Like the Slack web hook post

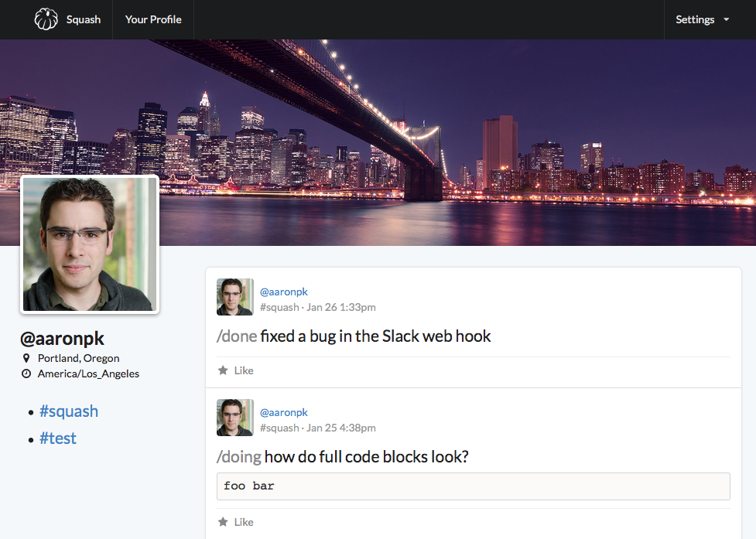[x=243, y=370]
